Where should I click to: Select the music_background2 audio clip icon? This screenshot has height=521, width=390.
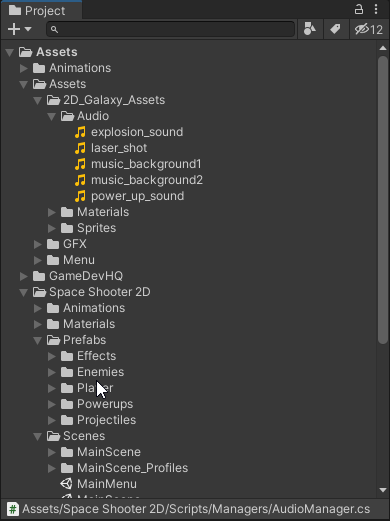(x=80, y=180)
